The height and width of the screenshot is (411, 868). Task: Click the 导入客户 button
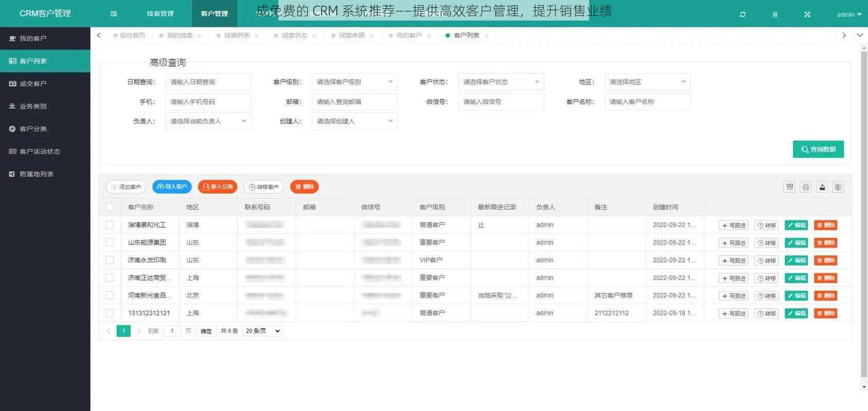tap(172, 187)
